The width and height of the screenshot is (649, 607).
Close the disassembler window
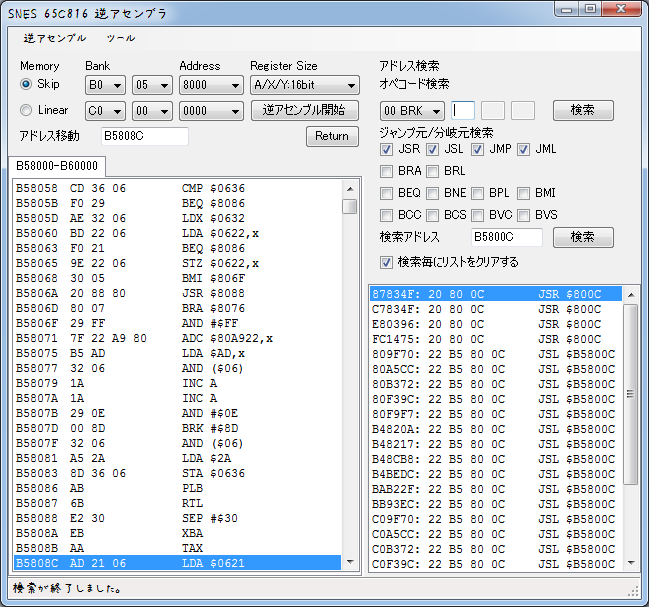click(x=621, y=9)
